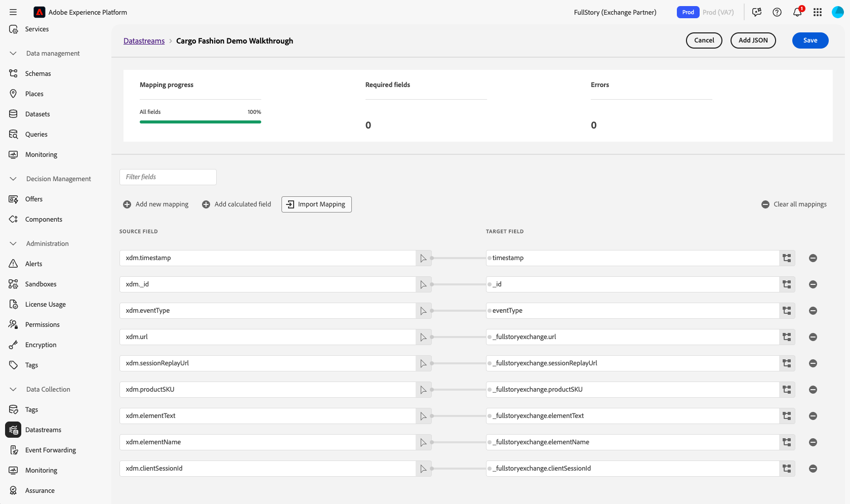Screen dimensions: 850x504
Task: Collapse the Data management section
Action: click(x=13, y=53)
